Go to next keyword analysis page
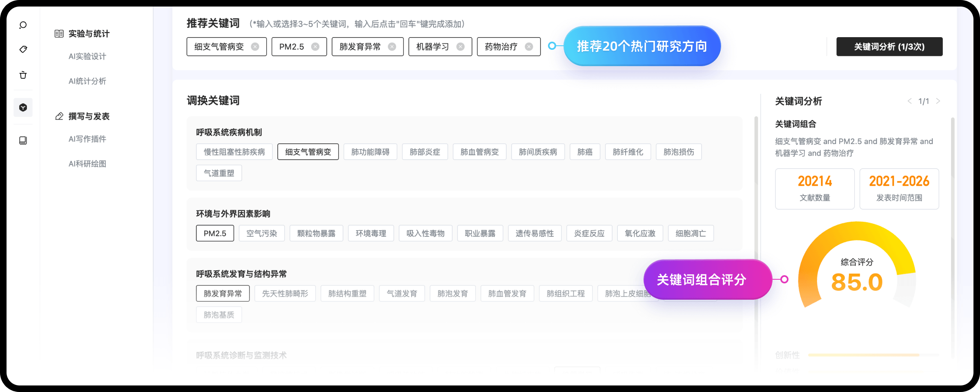Viewport: 980px width, 392px height. click(x=938, y=101)
